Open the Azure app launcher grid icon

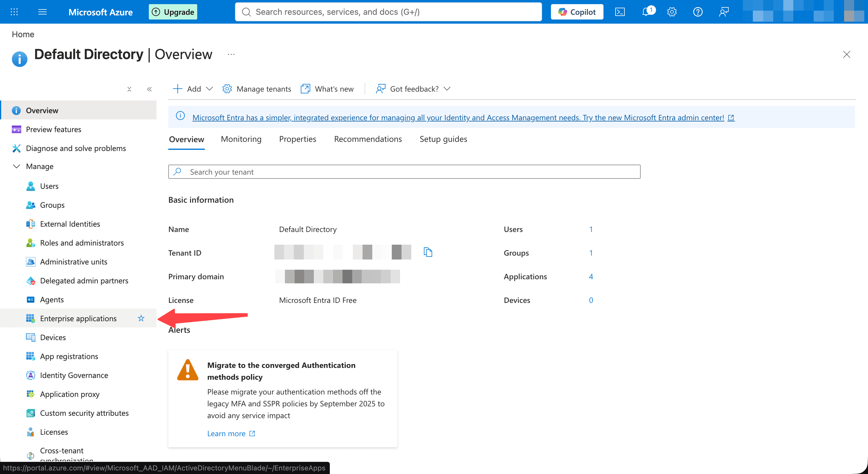[14, 12]
